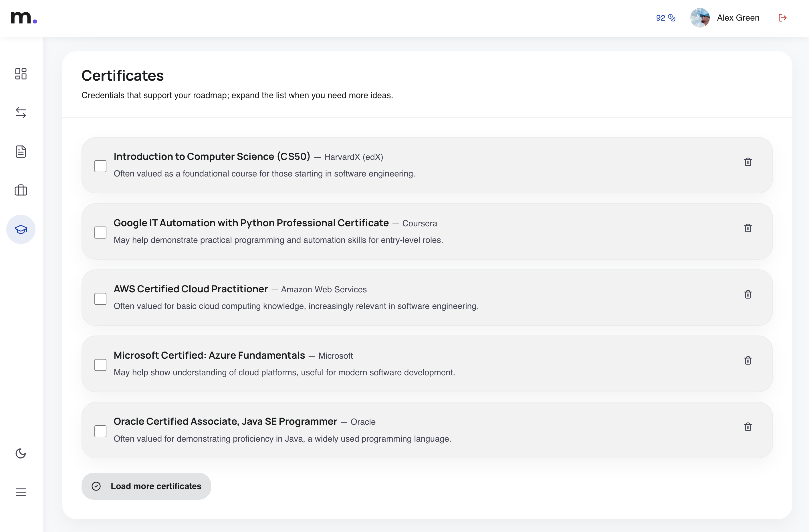Check the Oracle Certified Associate checkbox
The height and width of the screenshot is (532, 809).
pos(100,431)
